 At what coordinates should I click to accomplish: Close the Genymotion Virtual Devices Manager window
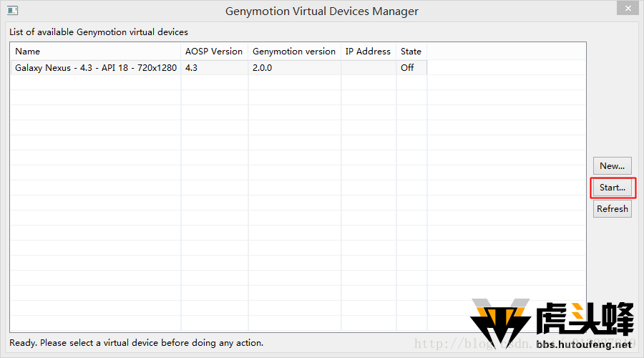628,8
